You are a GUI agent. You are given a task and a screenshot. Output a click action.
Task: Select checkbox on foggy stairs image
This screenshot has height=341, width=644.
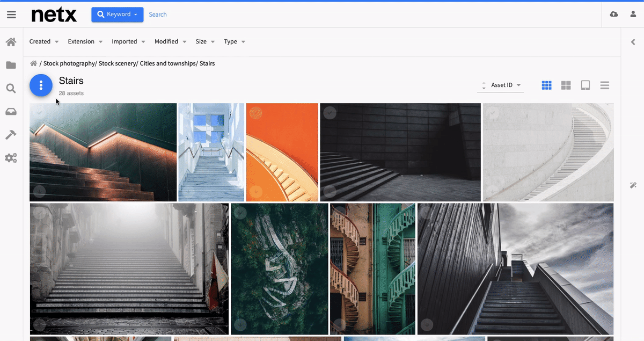pos(39,213)
